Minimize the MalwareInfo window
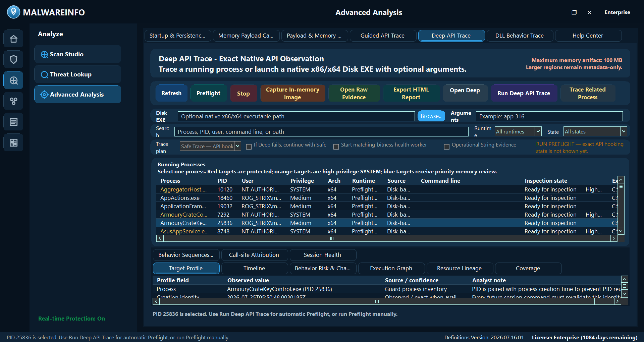 pos(559,12)
